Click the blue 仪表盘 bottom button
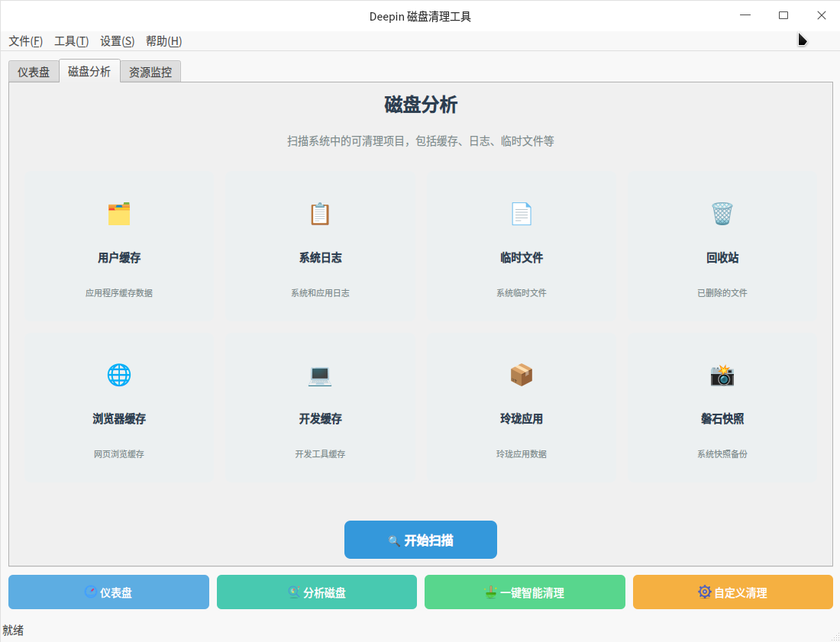The width and height of the screenshot is (840, 642). (x=108, y=592)
